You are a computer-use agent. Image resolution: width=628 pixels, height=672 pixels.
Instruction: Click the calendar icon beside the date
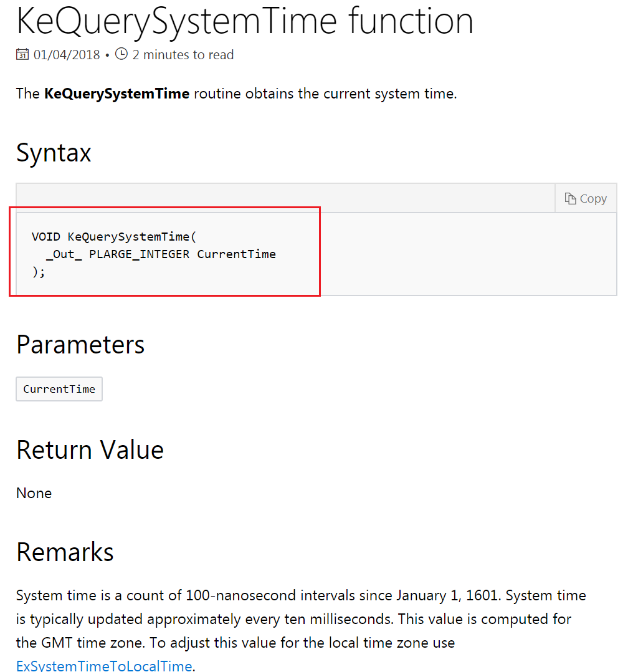(x=22, y=55)
